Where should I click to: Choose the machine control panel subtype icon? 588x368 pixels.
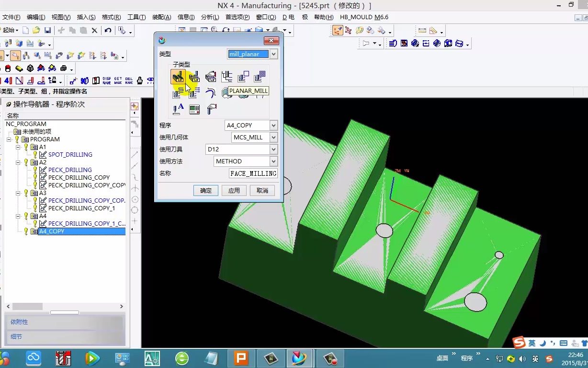click(x=194, y=109)
